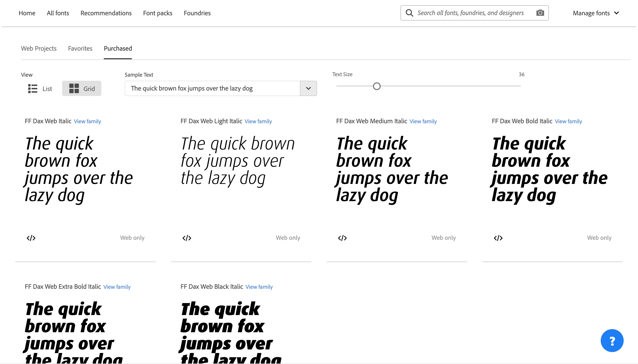638x364 pixels.
Task: Go to Foundries page
Action: click(x=197, y=13)
